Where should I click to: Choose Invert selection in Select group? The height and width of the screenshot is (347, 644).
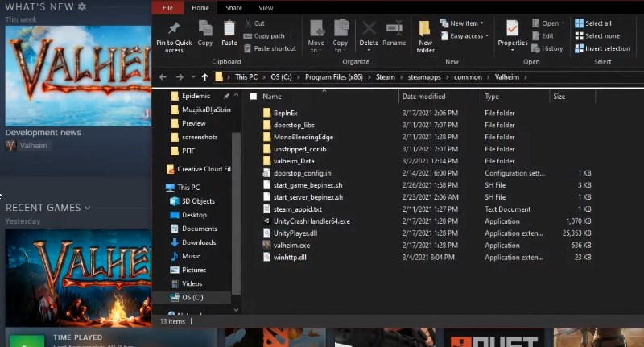[602, 48]
